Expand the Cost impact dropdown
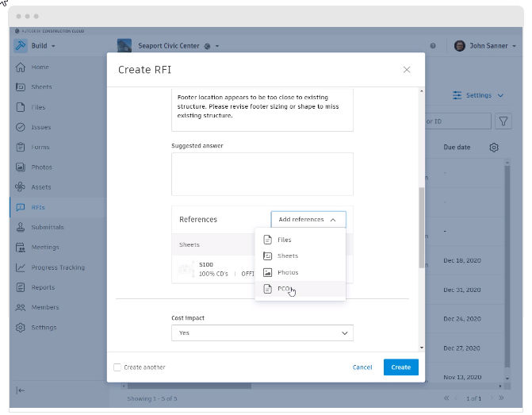Screen dimensions: 532x415 point(262,333)
